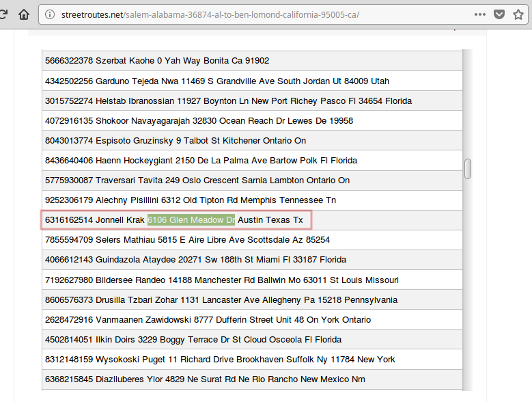
Task: Select row 8436640406 Haenn Hockeygiant
Action: point(252,160)
